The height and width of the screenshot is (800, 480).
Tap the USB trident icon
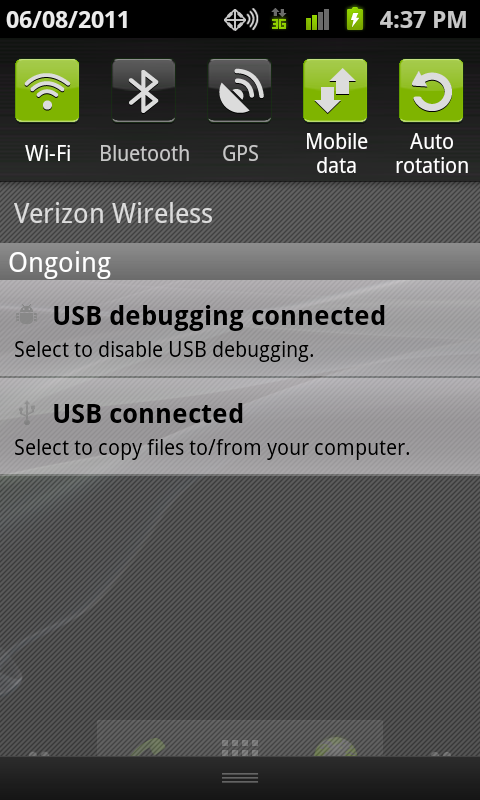(x=26, y=413)
